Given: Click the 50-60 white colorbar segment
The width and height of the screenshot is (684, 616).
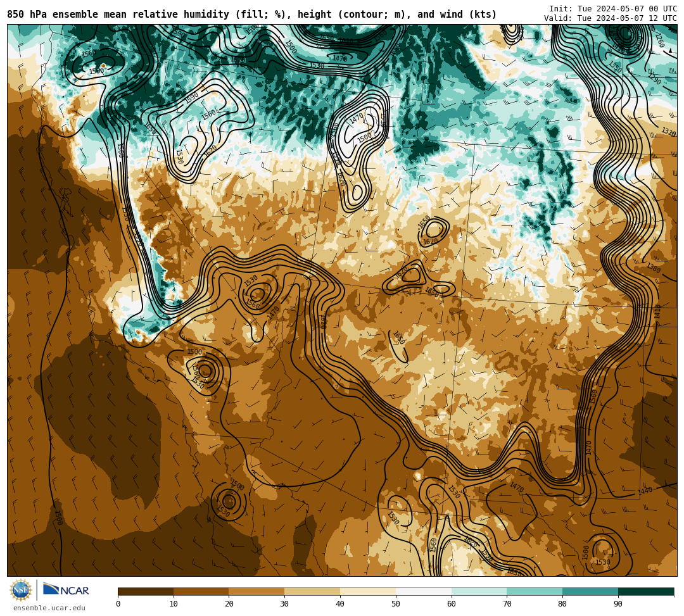Looking at the screenshot, I should 424,591.
